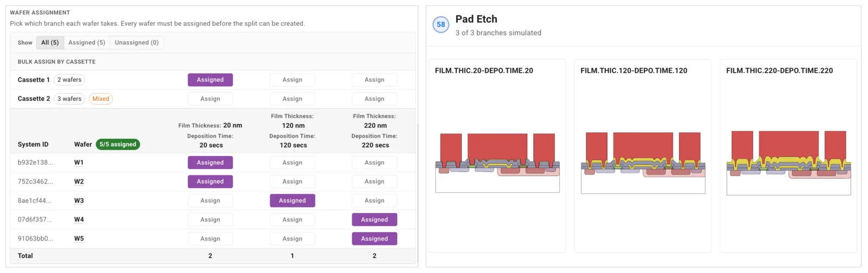Click the step 58 circle icon

pos(441,24)
